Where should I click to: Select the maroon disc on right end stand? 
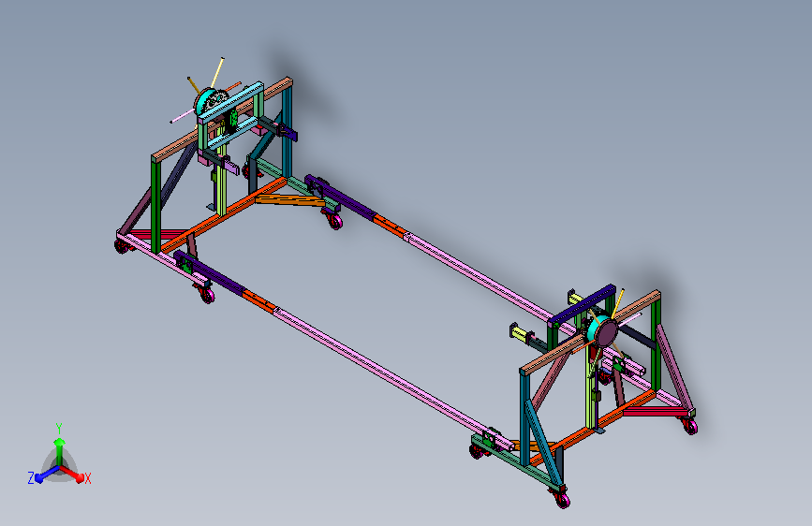606,333
